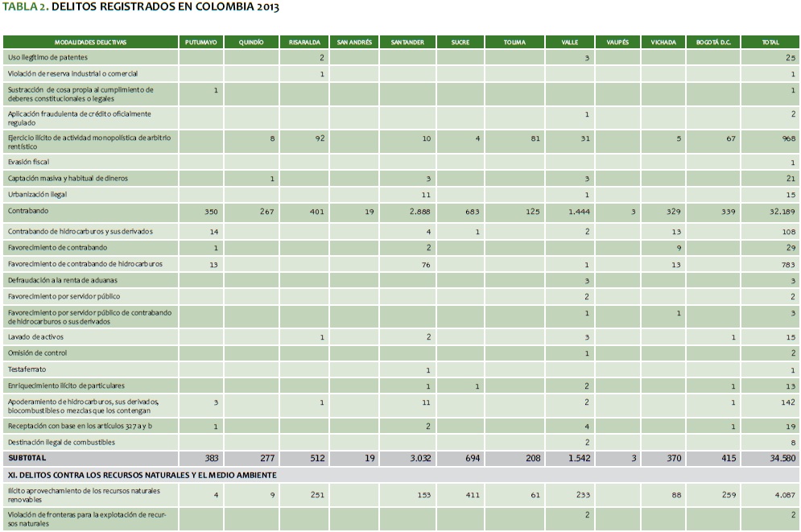Viewport: 801px width, 532px height.
Task: Click the 'Lavado de activos' row label
Action: (35, 337)
